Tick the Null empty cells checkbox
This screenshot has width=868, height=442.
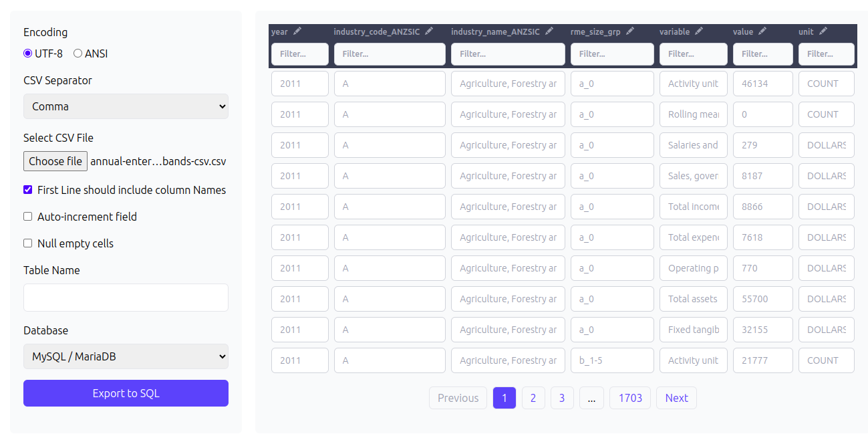click(27, 243)
